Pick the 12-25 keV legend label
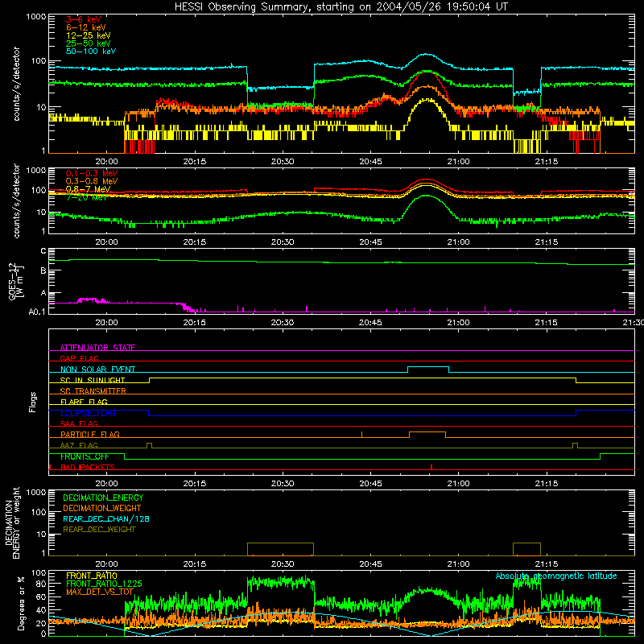The image size is (644, 644). tap(89, 35)
